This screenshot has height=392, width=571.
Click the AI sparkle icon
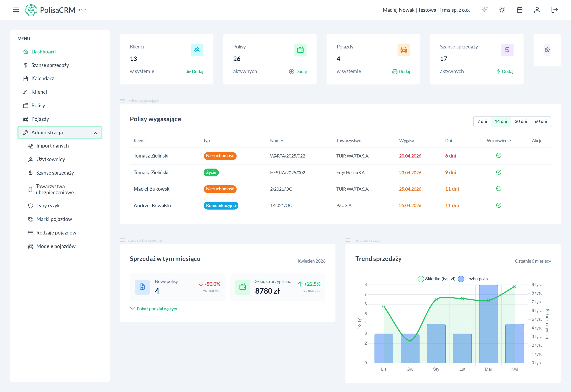coord(484,10)
